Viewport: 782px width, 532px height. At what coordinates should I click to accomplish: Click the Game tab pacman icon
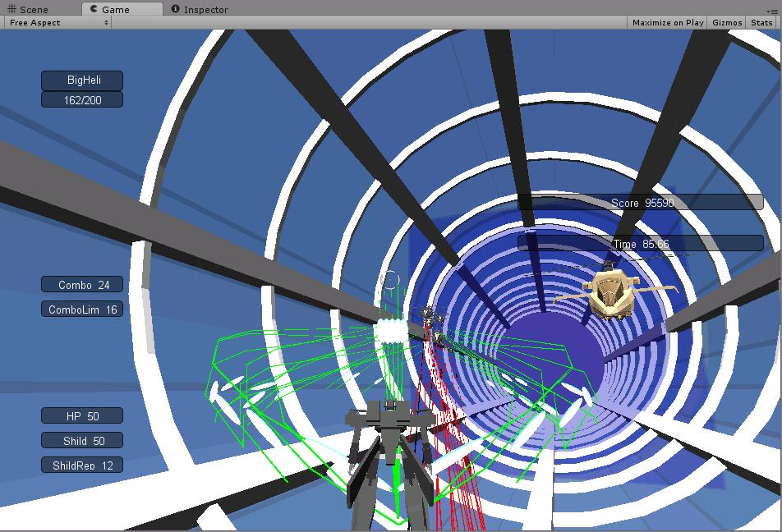(x=94, y=9)
